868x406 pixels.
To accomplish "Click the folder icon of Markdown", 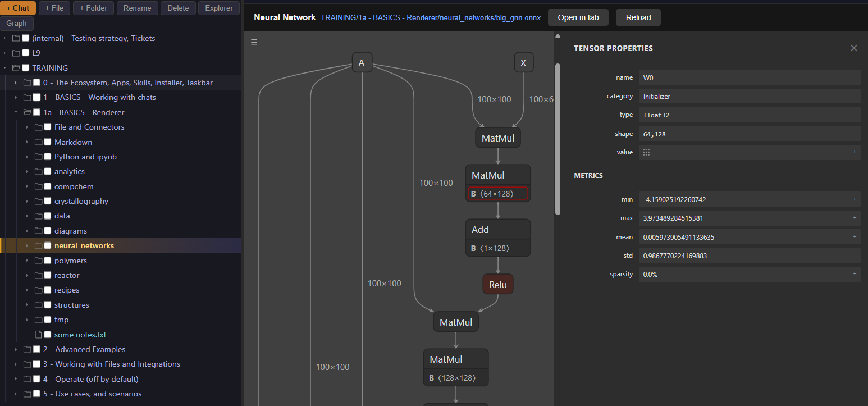I will tap(38, 142).
